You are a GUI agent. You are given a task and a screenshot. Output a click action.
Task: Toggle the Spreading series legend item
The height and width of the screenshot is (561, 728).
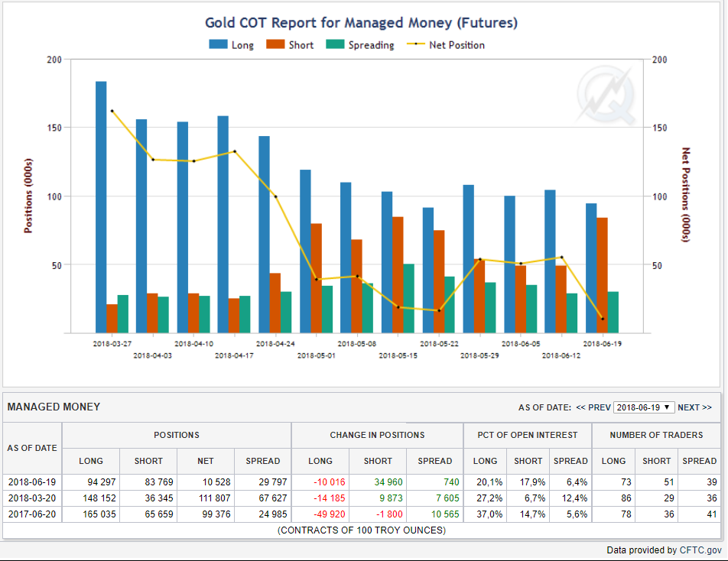pyautogui.click(x=360, y=45)
